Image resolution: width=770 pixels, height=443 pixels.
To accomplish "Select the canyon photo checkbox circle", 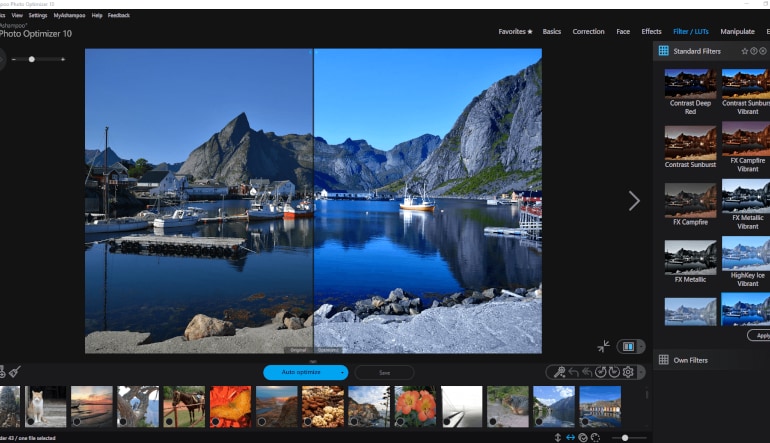I will tap(262, 421).
